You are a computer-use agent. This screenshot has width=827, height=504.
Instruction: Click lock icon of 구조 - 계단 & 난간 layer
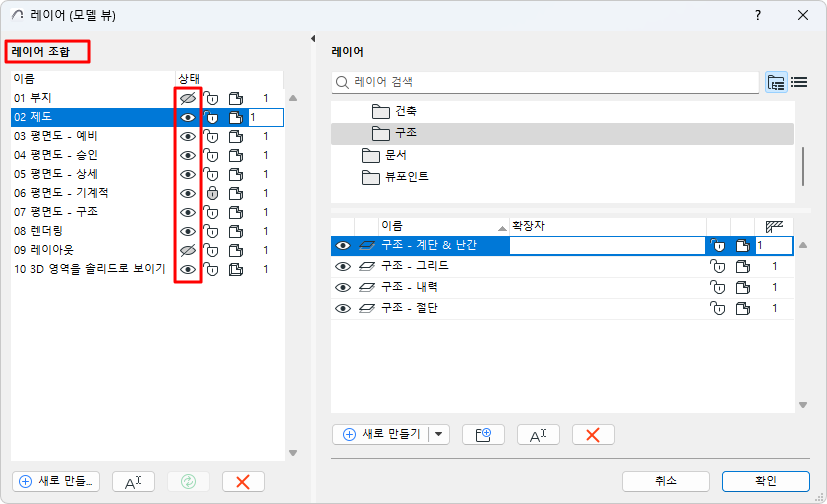click(717, 245)
